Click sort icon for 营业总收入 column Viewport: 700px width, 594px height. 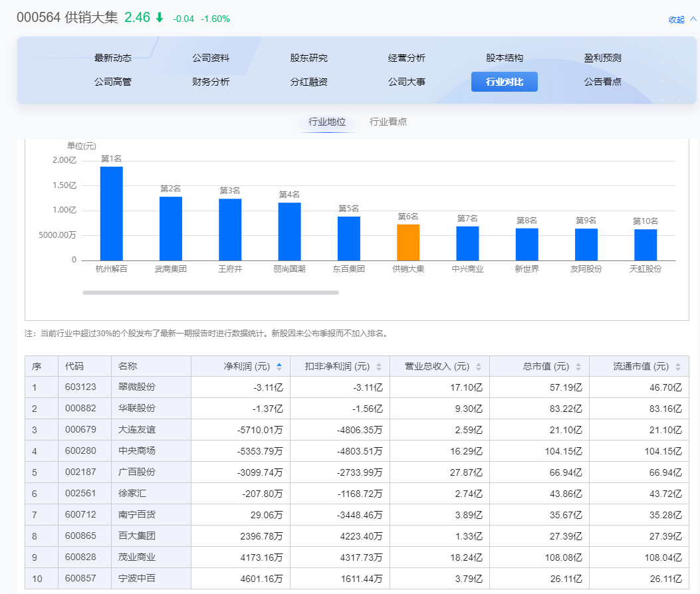click(x=479, y=367)
